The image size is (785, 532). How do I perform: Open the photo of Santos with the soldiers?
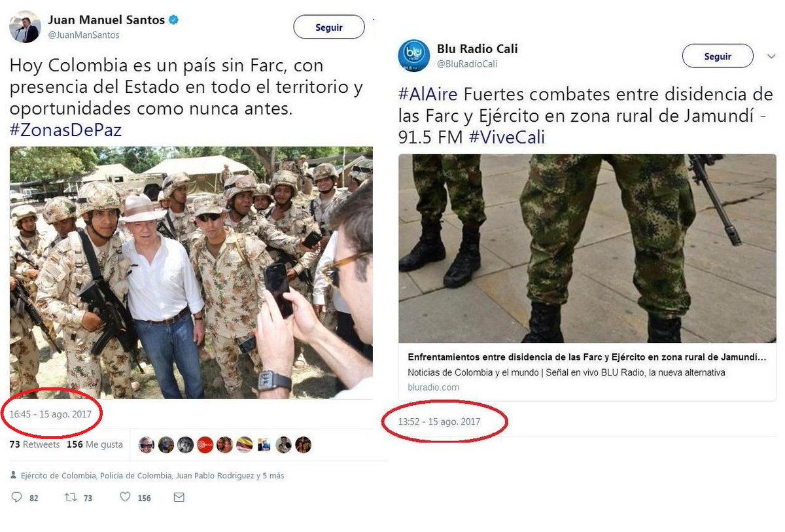(191, 272)
